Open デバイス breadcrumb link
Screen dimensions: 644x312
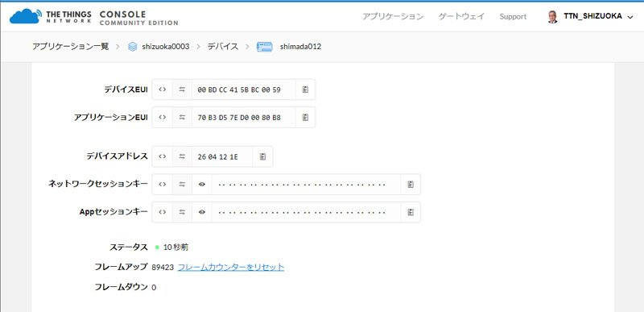(x=223, y=47)
